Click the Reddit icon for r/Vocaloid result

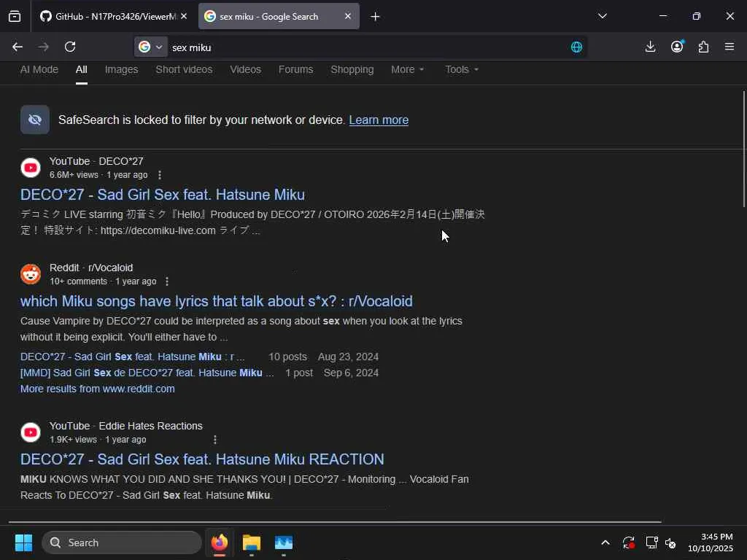tap(31, 274)
